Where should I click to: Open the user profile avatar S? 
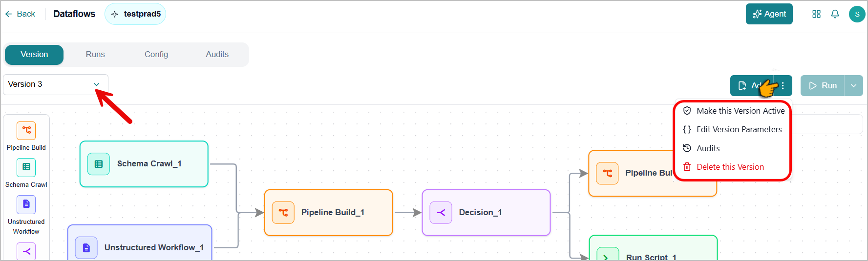[857, 14]
